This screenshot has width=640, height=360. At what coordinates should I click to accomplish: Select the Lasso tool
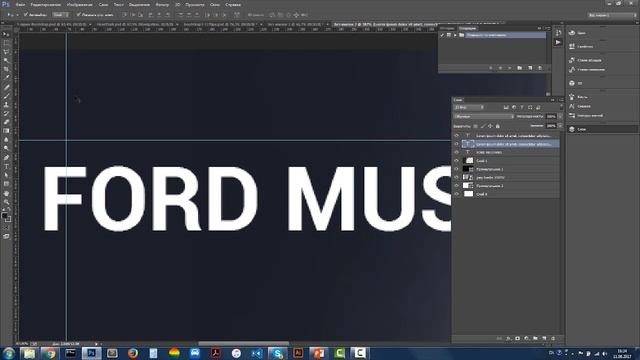coord(6,51)
